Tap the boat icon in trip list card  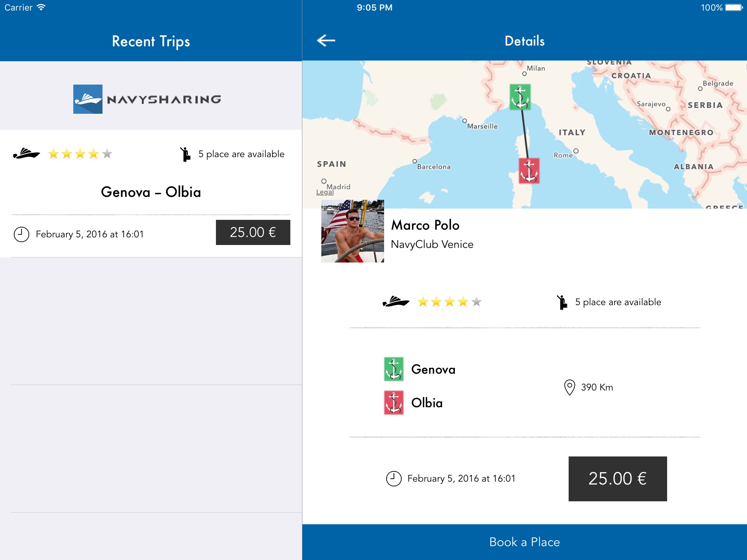(x=26, y=154)
